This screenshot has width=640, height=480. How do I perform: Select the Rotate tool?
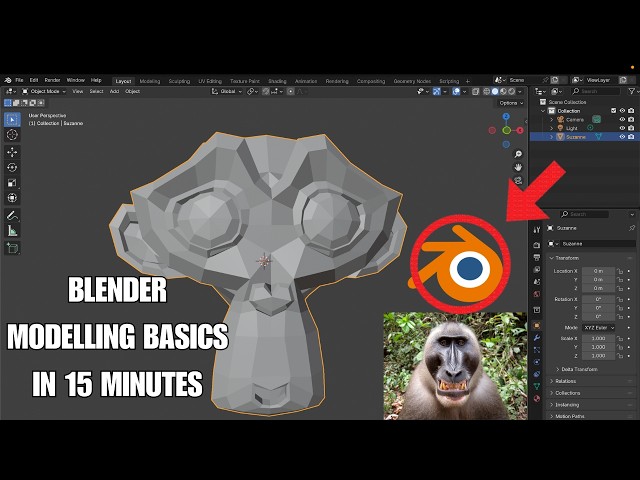[12, 167]
